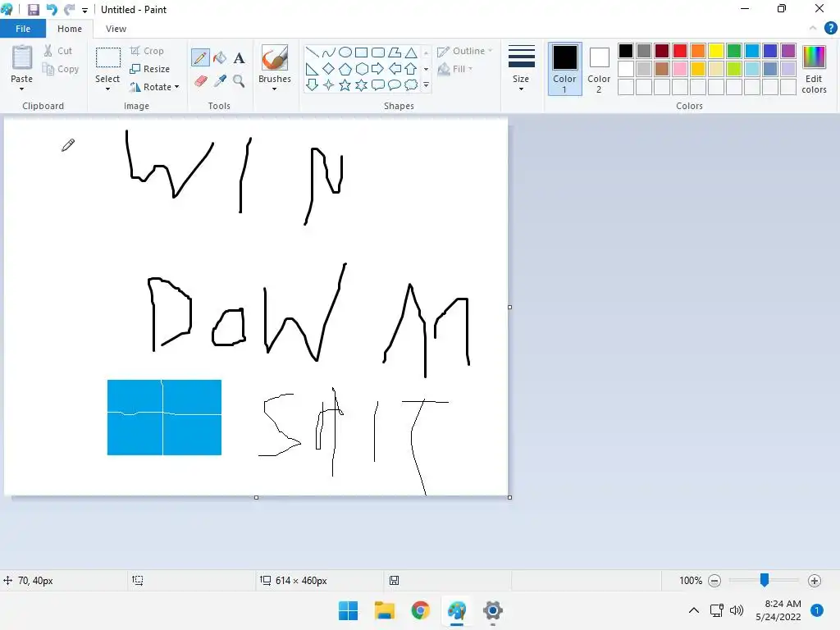This screenshot has width=840, height=630.
Task: Open the Select dropdown arrow
Action: (x=107, y=89)
